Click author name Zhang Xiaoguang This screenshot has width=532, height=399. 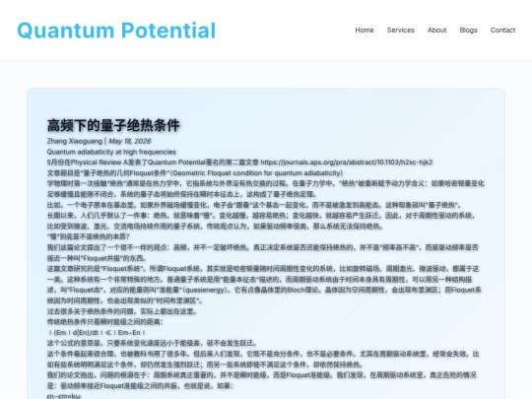[x=75, y=141]
